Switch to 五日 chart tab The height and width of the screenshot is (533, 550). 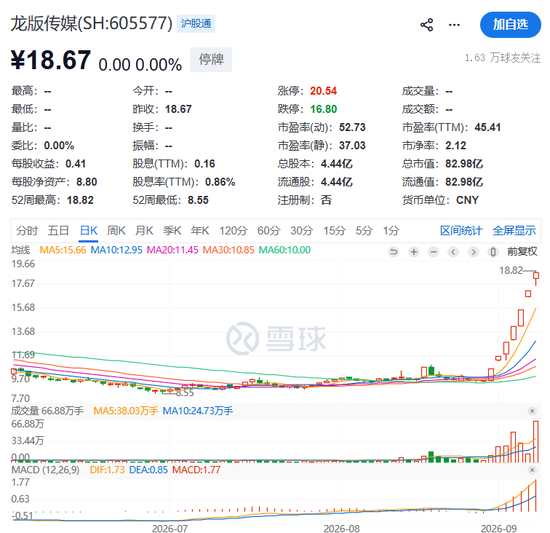click(x=58, y=231)
